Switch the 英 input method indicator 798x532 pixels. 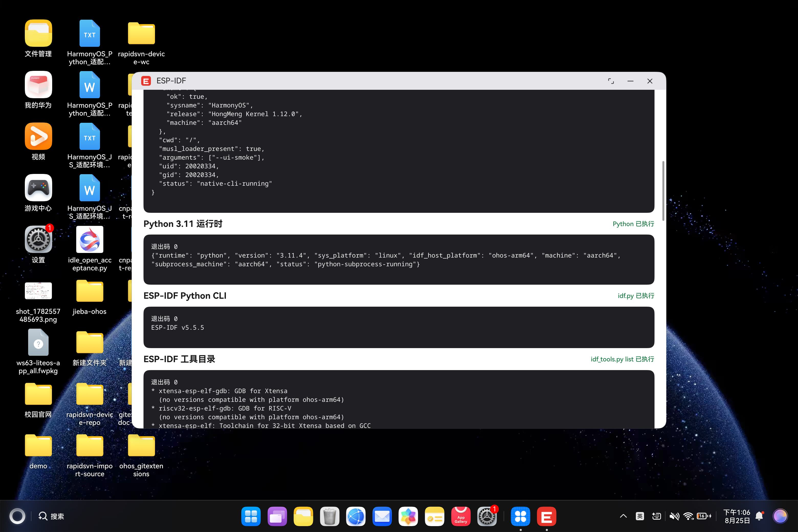pyautogui.click(x=640, y=516)
